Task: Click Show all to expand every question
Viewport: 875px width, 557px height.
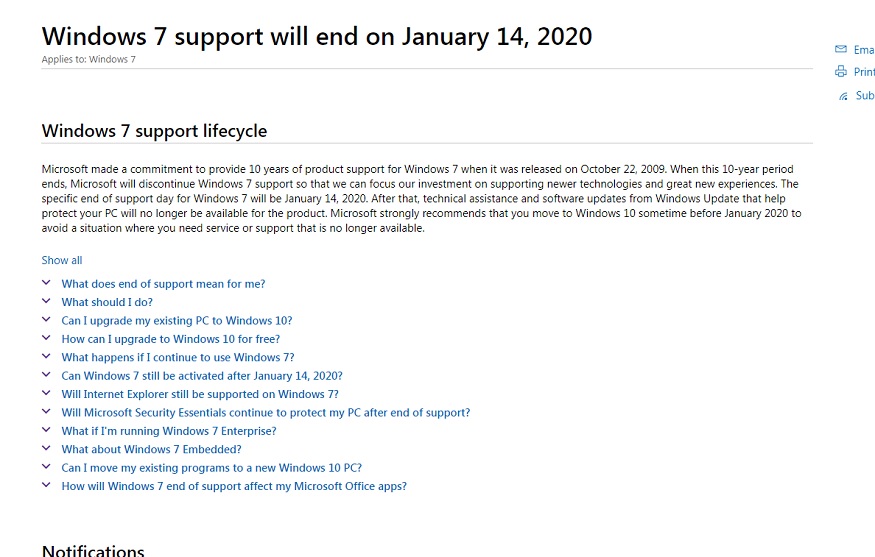Action: coord(62,260)
